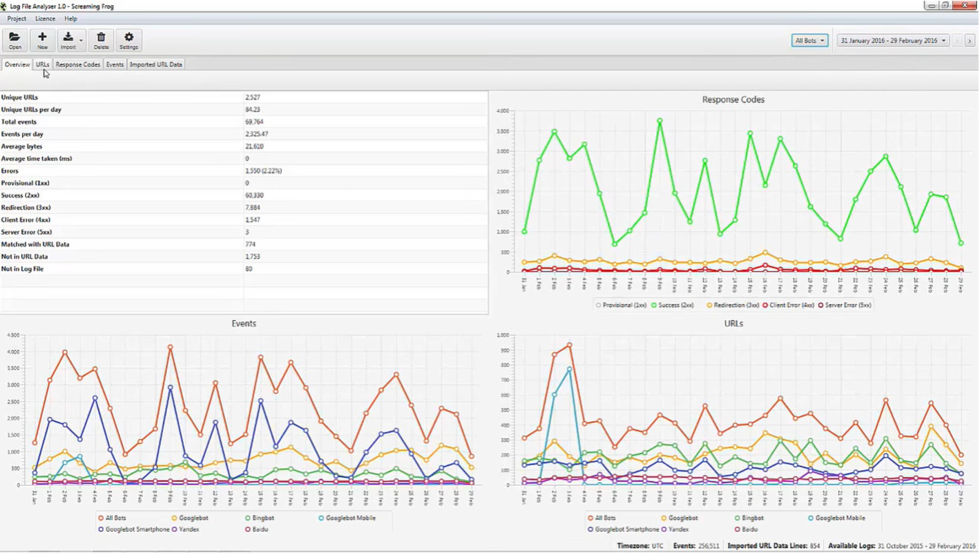Click Googlebot Mobile in the URLs chart legend
Viewport: 980px width, 553px height.
pos(836,518)
